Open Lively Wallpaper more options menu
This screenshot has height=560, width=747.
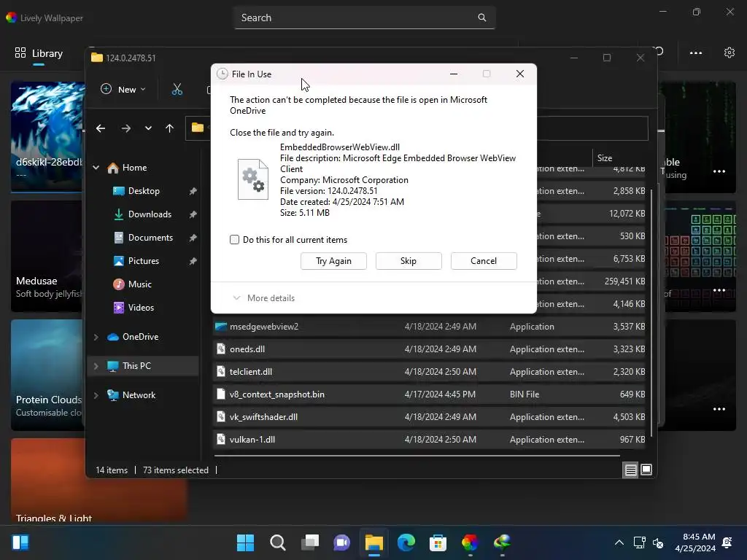click(696, 52)
